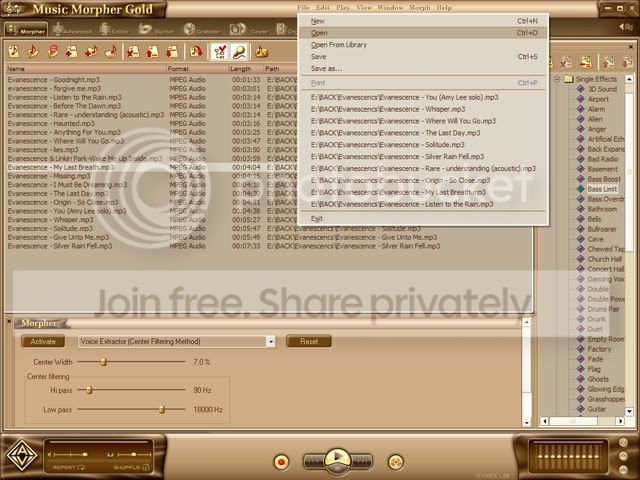Image resolution: width=640 pixels, height=480 pixels.
Task: Open the equalizer display panel
Action: tap(567, 454)
